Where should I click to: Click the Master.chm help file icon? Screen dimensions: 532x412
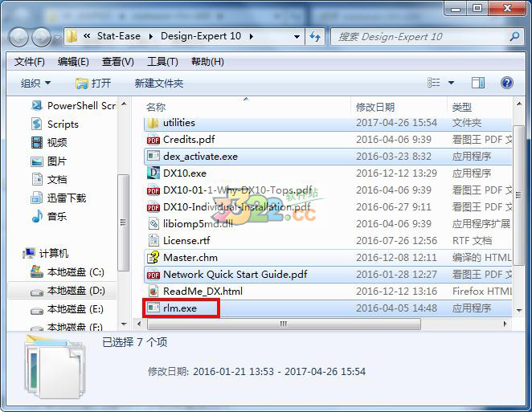153,257
